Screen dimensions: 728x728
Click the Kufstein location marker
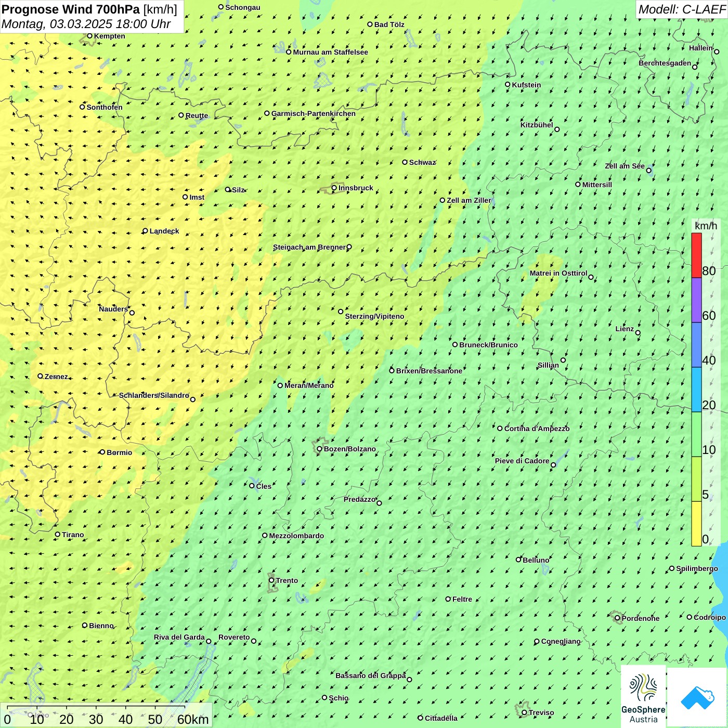(x=508, y=84)
